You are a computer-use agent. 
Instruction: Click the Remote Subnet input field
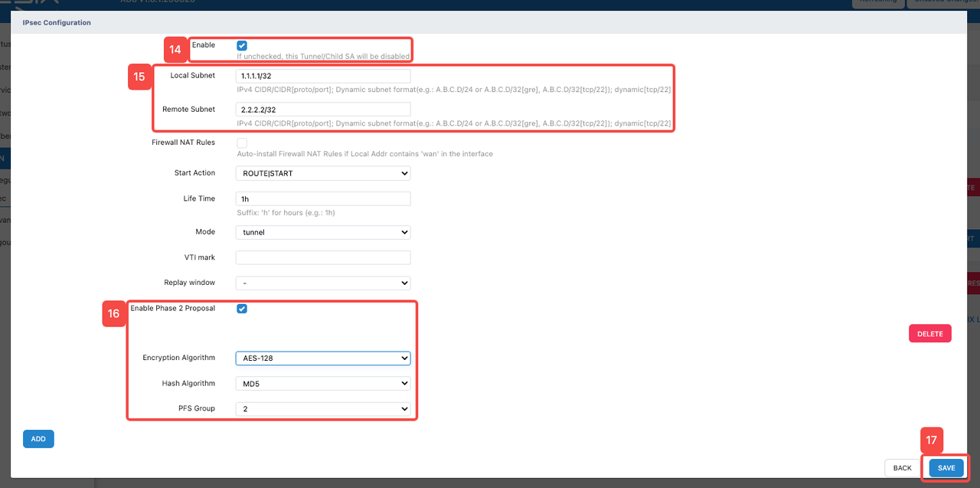click(322, 110)
